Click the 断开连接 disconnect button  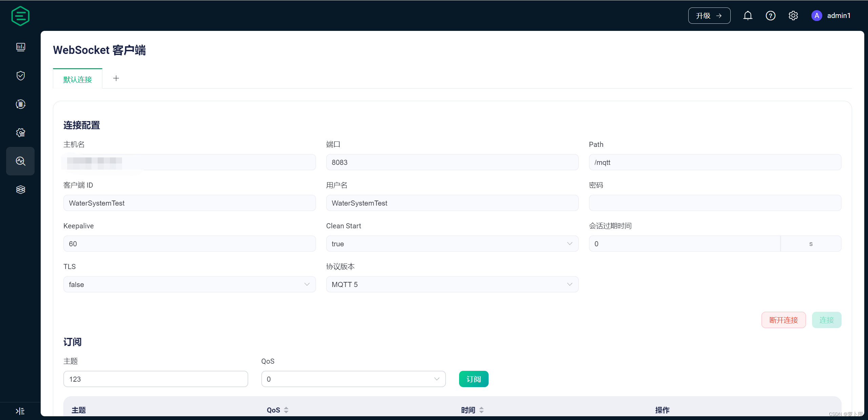783,320
